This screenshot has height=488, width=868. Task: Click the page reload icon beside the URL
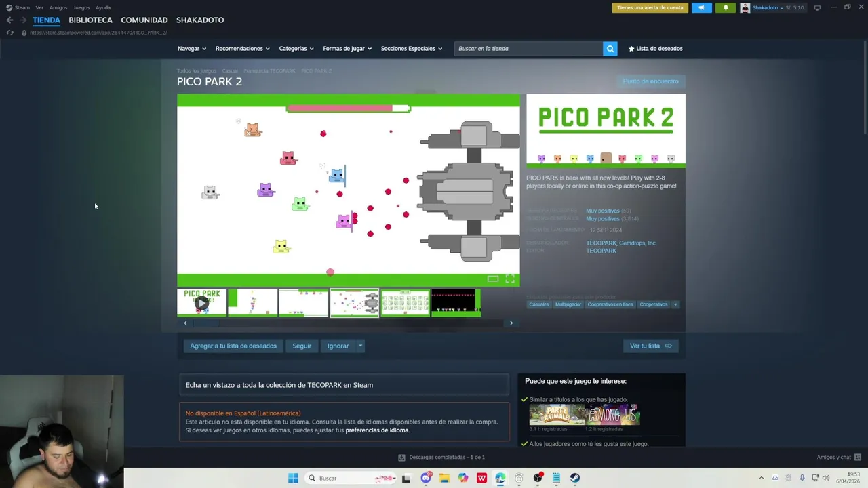click(x=9, y=33)
